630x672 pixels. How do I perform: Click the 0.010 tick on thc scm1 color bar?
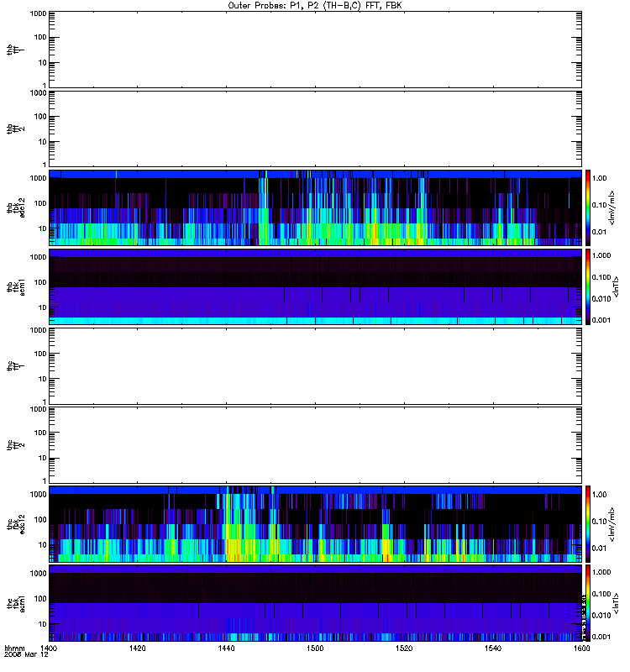(601, 616)
